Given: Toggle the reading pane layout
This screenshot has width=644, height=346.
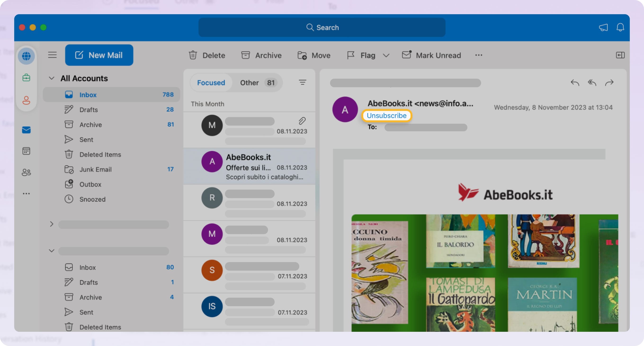Looking at the screenshot, I should tap(620, 55).
